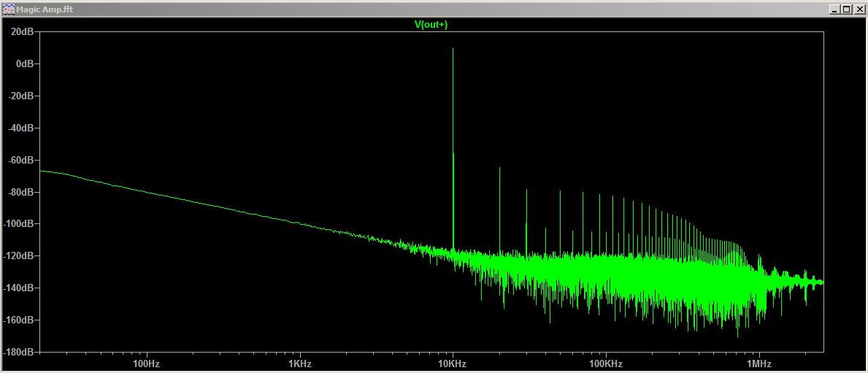Viewport: 868px width, 373px height.
Task: Click the 100Hz frequency axis label
Action: [147, 364]
